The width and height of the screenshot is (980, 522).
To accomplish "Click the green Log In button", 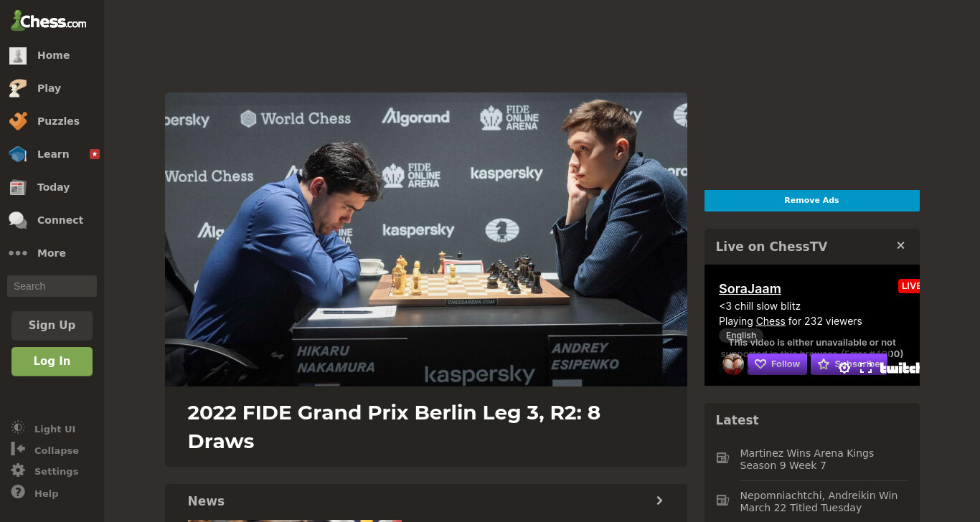I will click(52, 361).
